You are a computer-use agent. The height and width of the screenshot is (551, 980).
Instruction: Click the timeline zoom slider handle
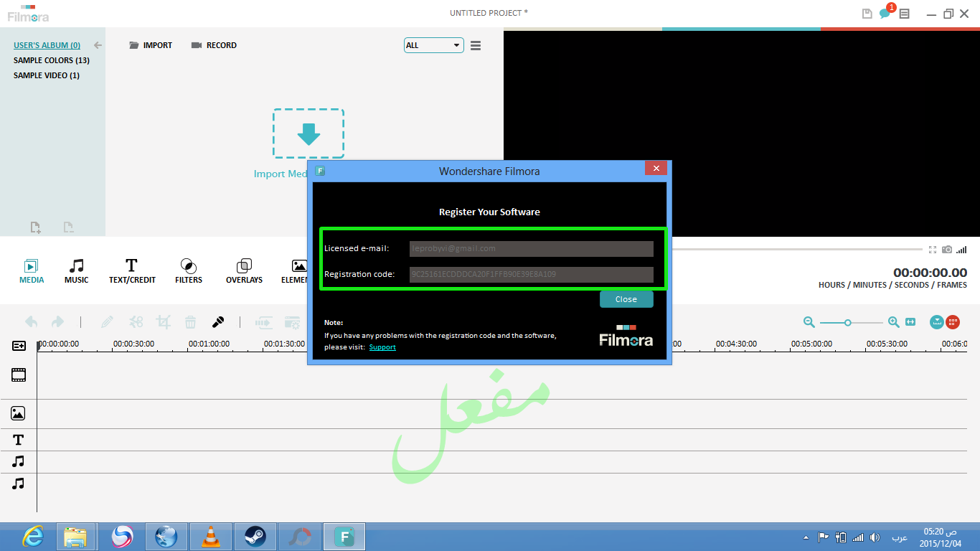pyautogui.click(x=847, y=323)
